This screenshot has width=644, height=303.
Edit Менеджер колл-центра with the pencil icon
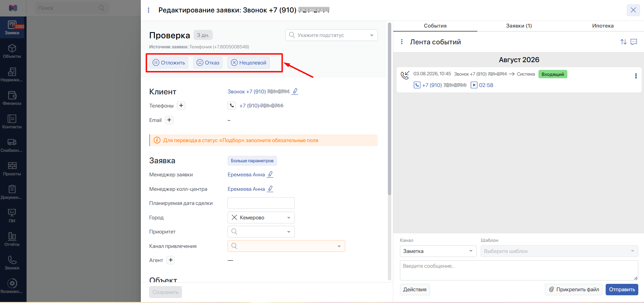click(270, 189)
